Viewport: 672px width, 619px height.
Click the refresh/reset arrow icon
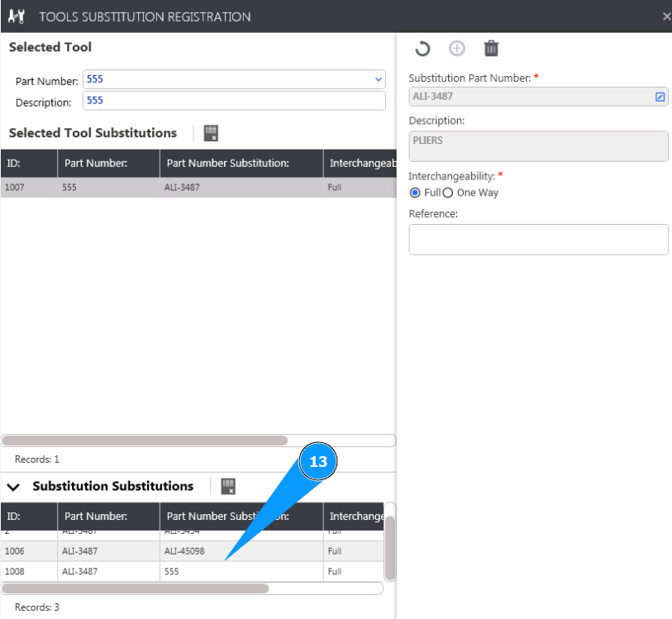pyautogui.click(x=422, y=49)
